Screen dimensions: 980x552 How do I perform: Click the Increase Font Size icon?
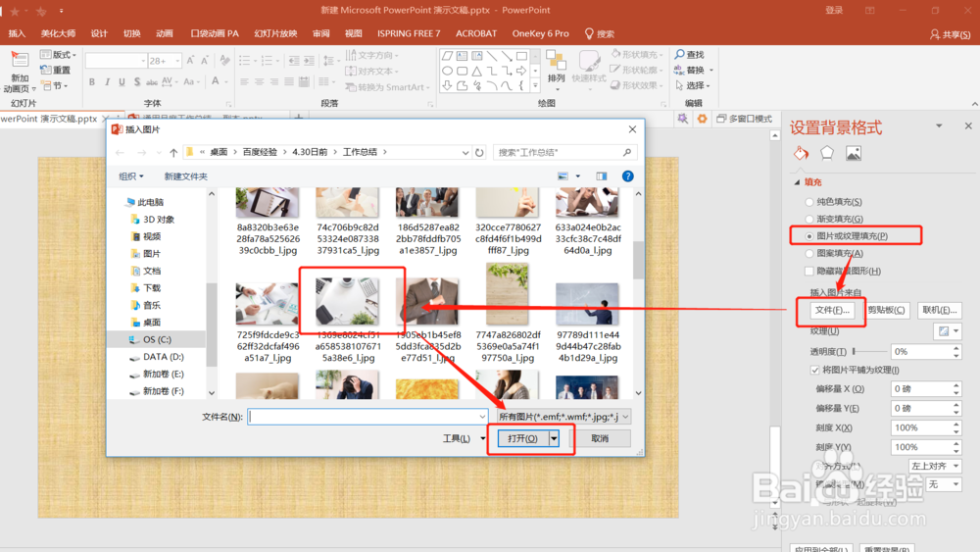tap(191, 61)
